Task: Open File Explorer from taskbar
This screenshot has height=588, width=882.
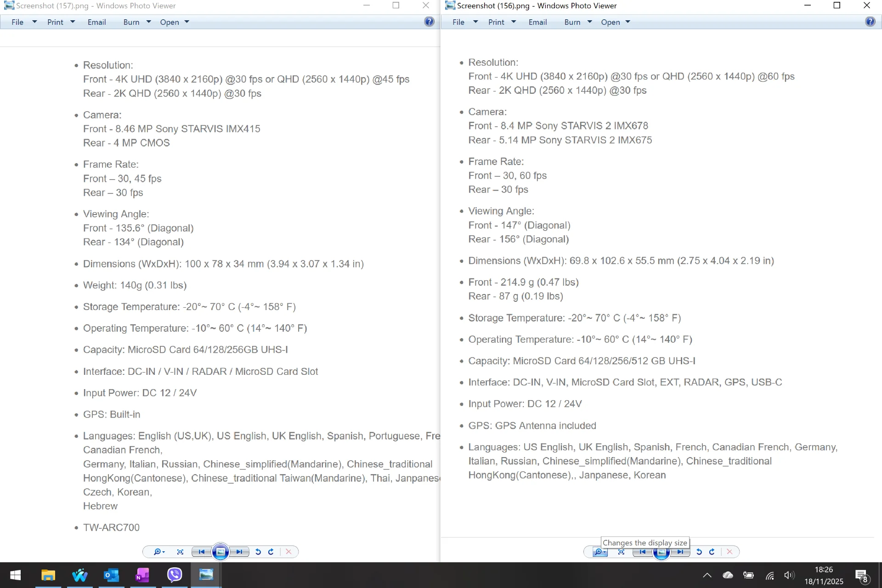Action: coord(48,575)
